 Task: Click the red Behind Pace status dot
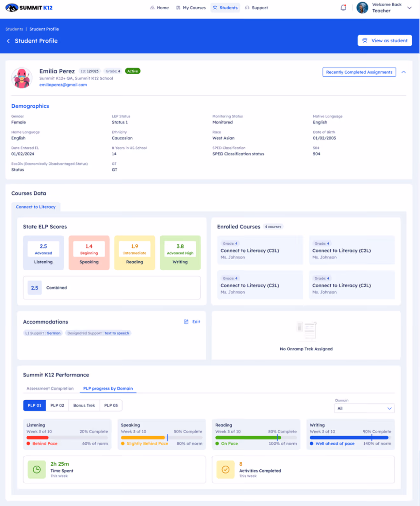28,444
